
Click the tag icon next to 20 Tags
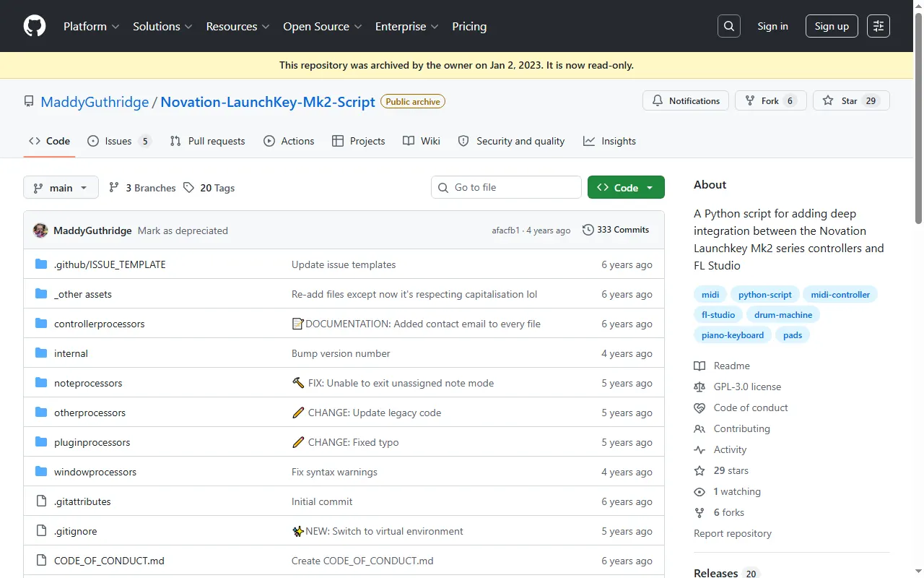tap(189, 188)
